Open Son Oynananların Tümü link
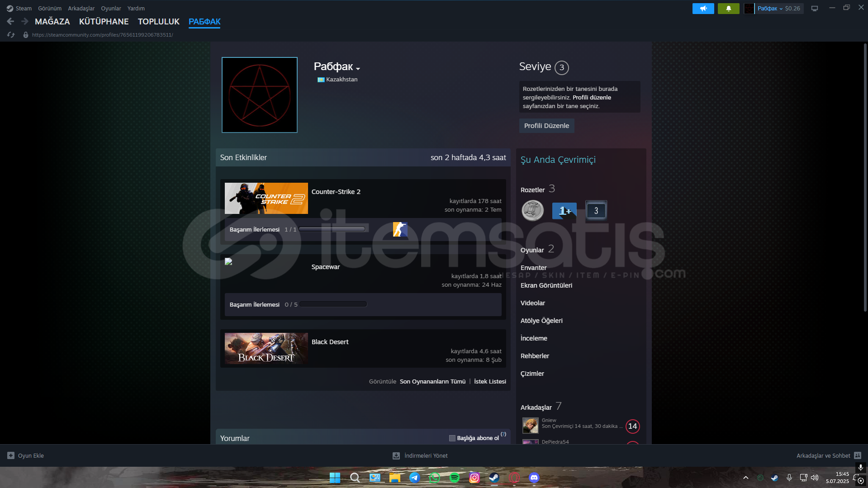This screenshot has height=488, width=868. [432, 381]
